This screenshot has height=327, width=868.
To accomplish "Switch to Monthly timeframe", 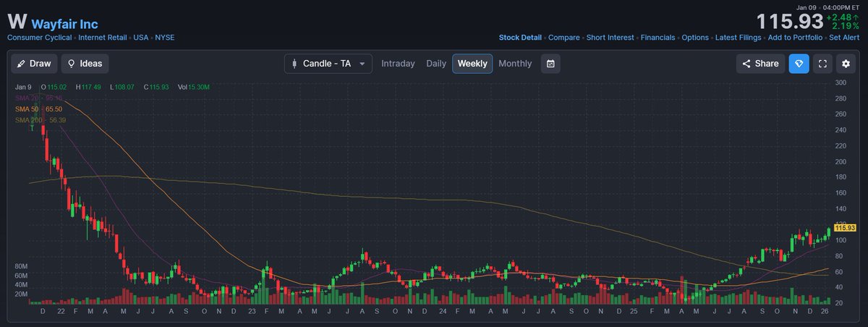I will pos(515,64).
